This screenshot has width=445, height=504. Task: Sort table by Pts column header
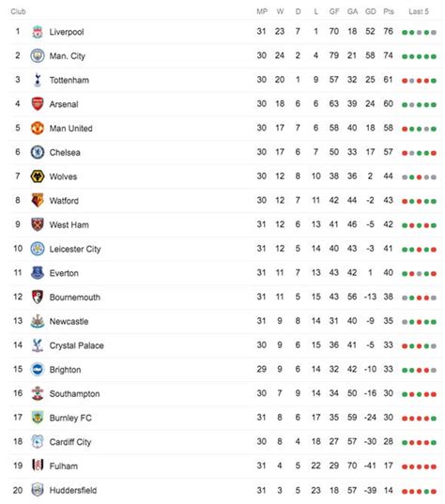tap(389, 11)
